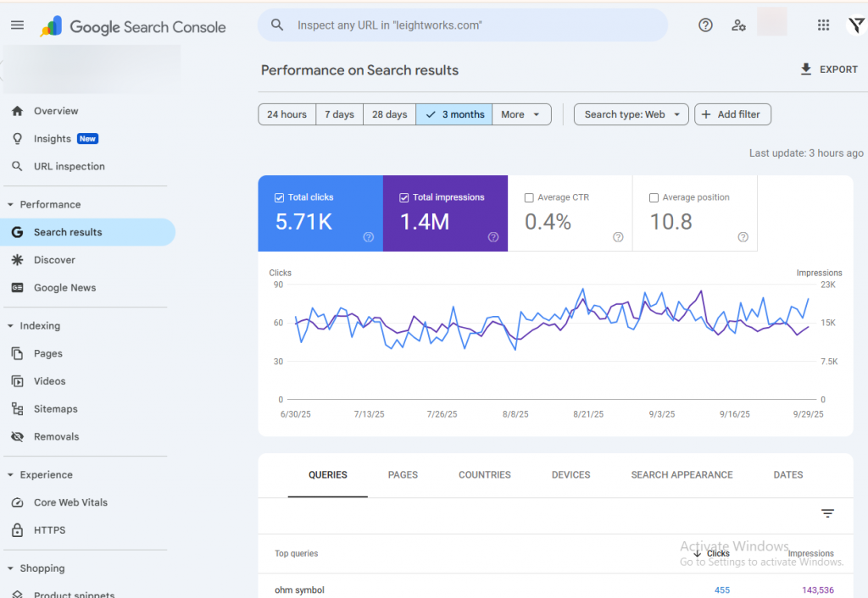Switch to the Pages tab
The width and height of the screenshot is (868, 598).
pyautogui.click(x=403, y=475)
